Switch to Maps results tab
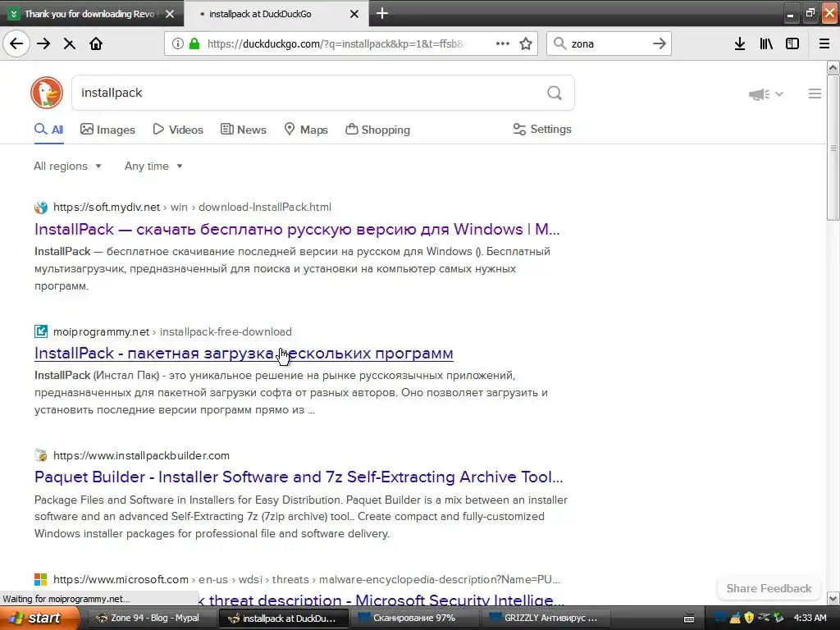The image size is (840, 630). pos(306,130)
